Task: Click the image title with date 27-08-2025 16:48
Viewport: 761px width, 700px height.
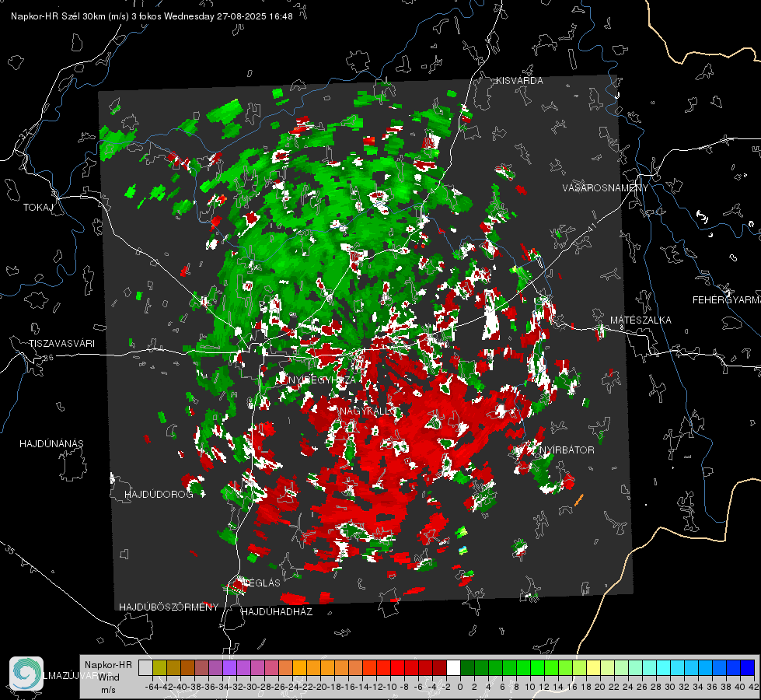Action: click(152, 16)
